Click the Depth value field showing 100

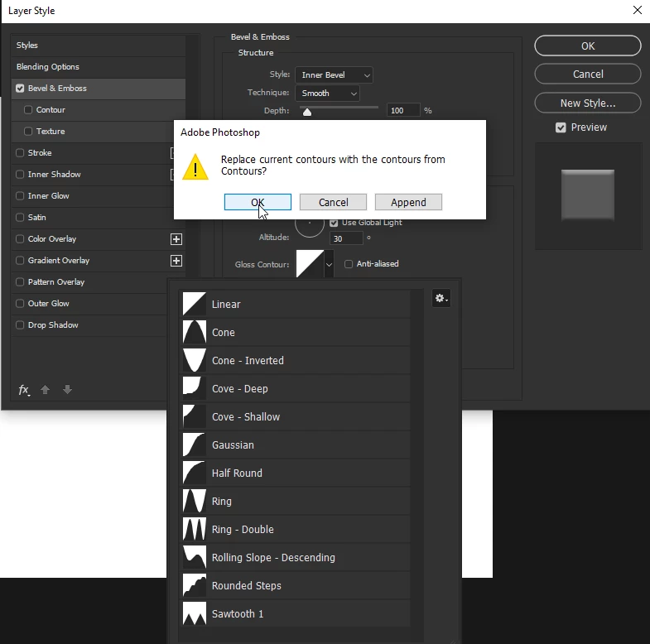(403, 111)
